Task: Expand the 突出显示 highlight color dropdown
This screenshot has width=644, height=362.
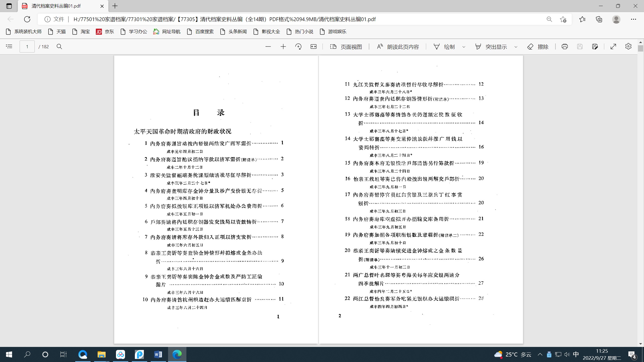Action: 516,47
